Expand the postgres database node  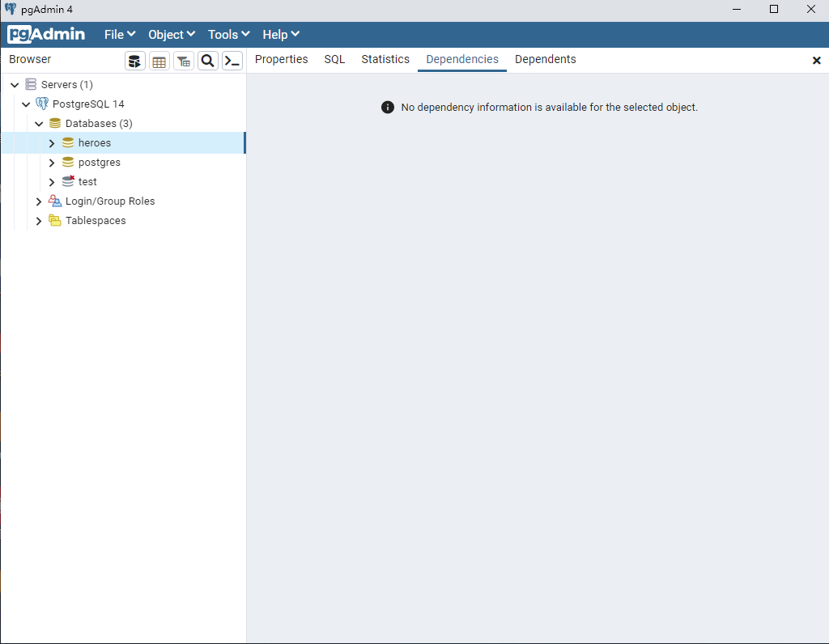51,162
